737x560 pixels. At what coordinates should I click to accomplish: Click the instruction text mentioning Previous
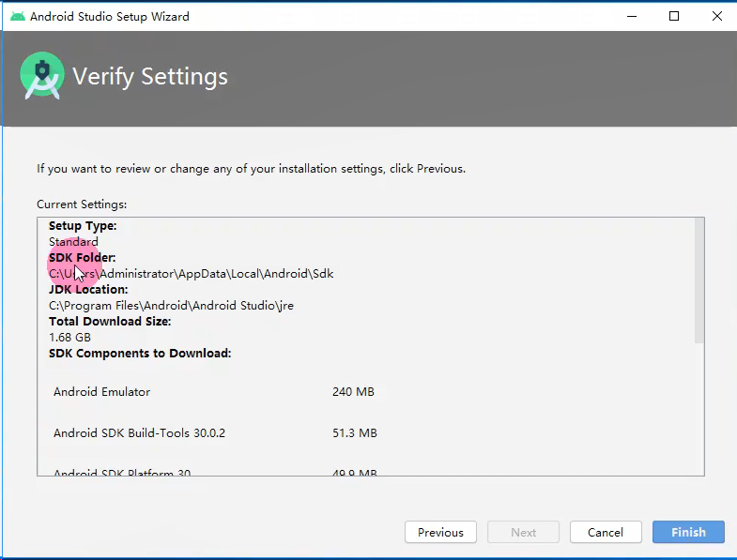[x=251, y=169]
